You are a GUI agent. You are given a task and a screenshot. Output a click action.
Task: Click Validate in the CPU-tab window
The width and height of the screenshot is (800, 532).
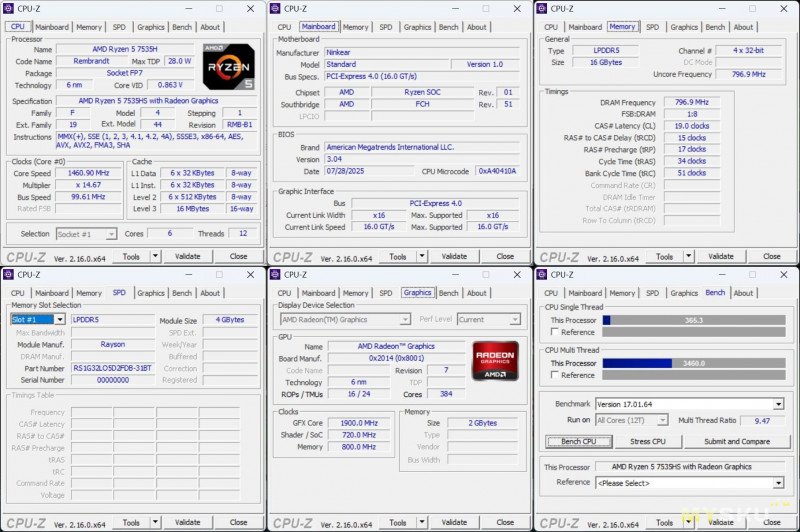[188, 256]
